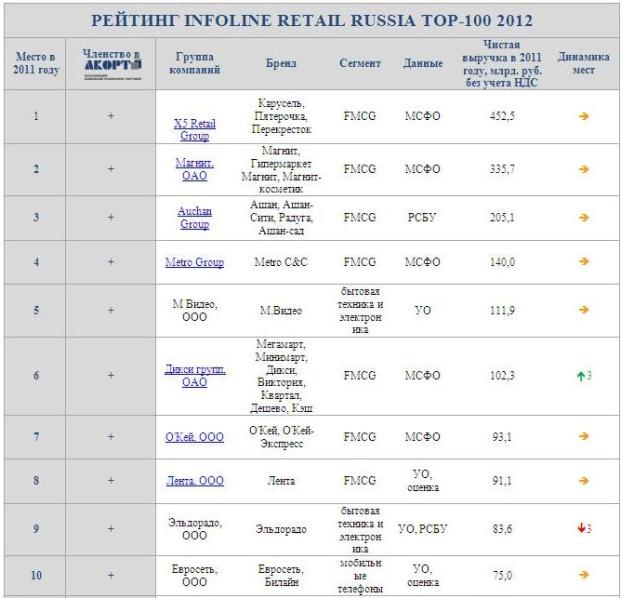Image resolution: width=621 pixels, height=598 pixels.
Task: Click revenue value 83,6
Action: [x=502, y=529]
